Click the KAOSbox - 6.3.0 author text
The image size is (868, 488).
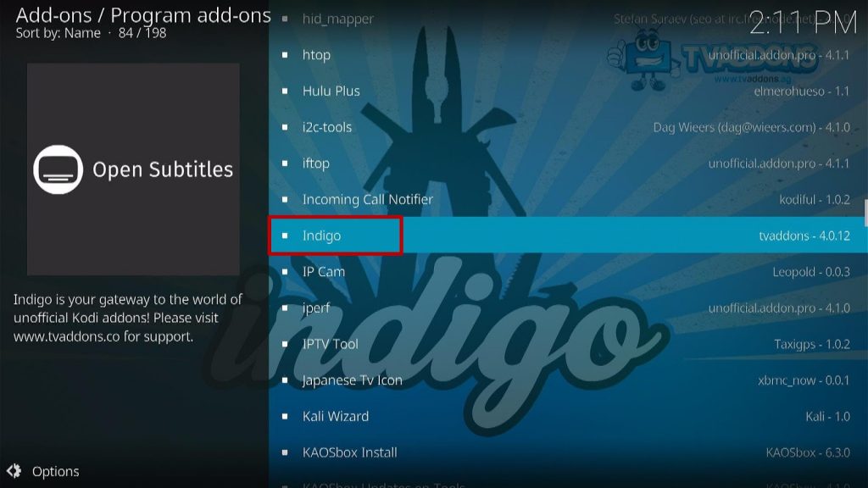coord(808,452)
